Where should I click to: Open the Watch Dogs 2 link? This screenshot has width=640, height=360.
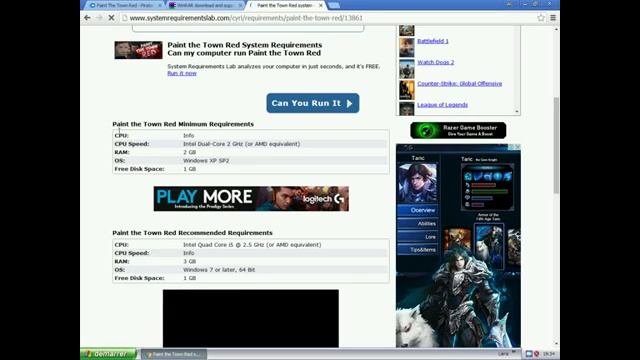[x=436, y=62]
